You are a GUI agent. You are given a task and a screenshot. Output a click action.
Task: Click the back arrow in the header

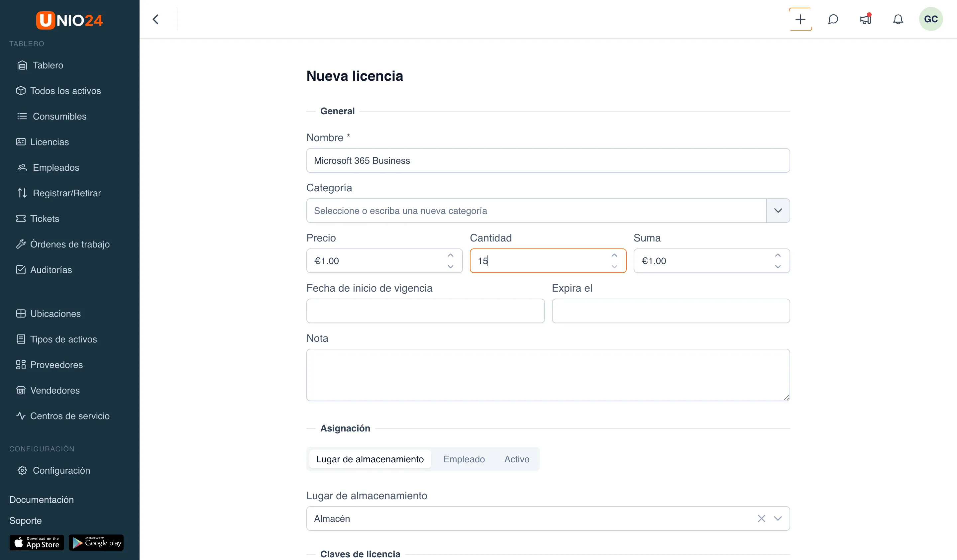[x=156, y=19]
